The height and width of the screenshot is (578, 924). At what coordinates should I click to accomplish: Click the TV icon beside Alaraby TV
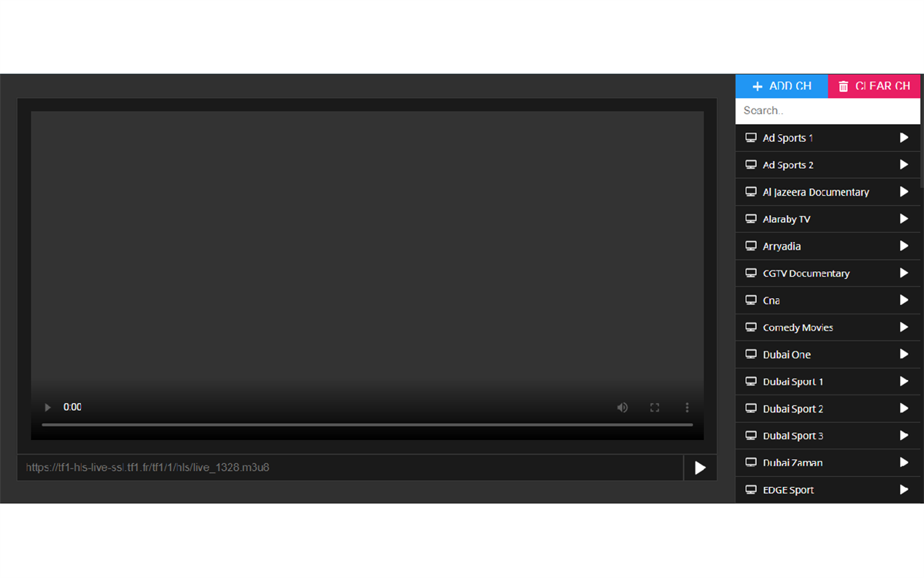pos(750,219)
